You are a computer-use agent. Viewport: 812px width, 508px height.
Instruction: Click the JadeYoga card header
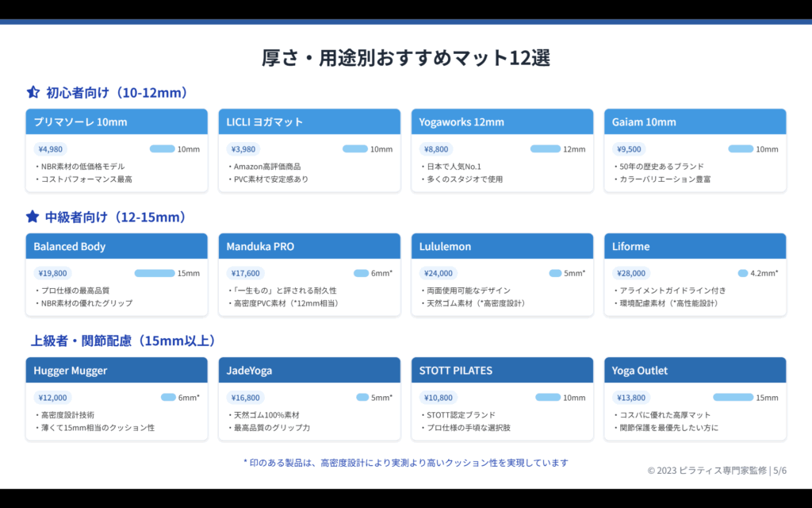click(x=309, y=371)
